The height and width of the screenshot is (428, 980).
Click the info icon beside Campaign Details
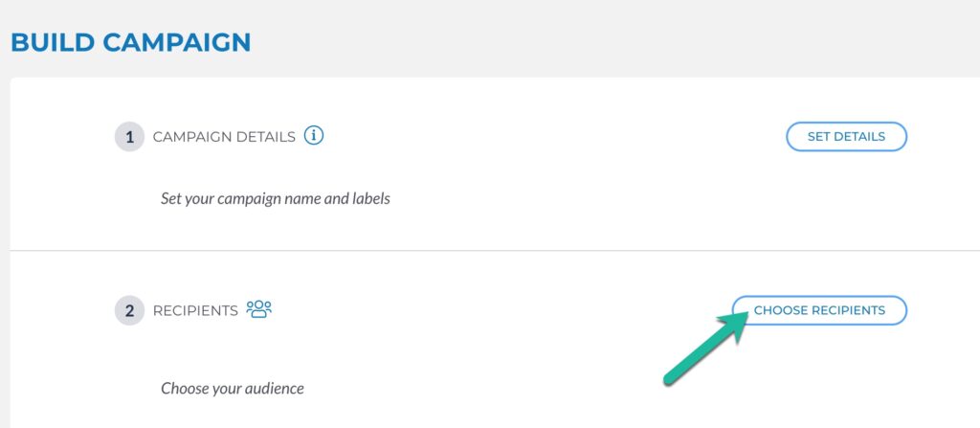(x=314, y=135)
